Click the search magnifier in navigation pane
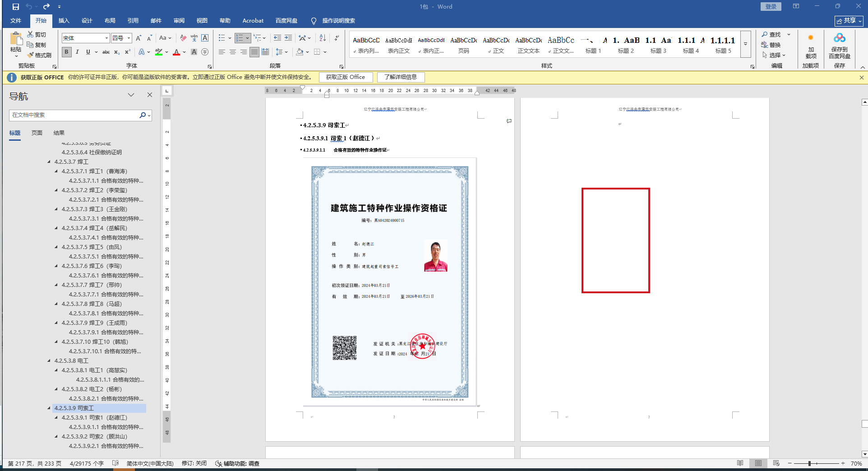 click(x=143, y=115)
